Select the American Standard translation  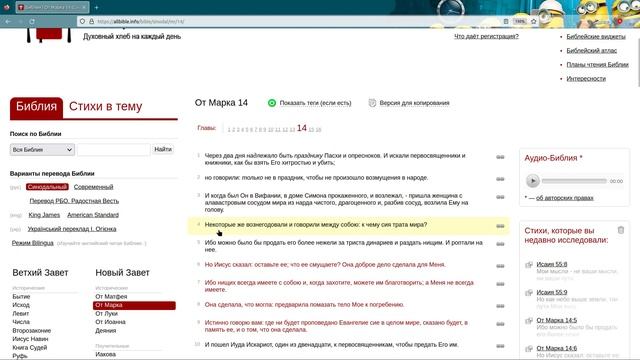pos(93,215)
